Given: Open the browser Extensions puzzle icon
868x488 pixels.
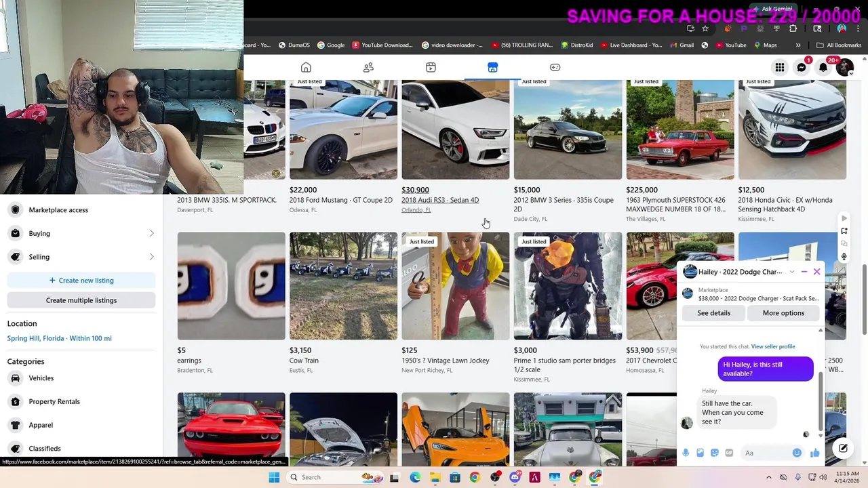Looking at the screenshot, I should (x=793, y=28).
